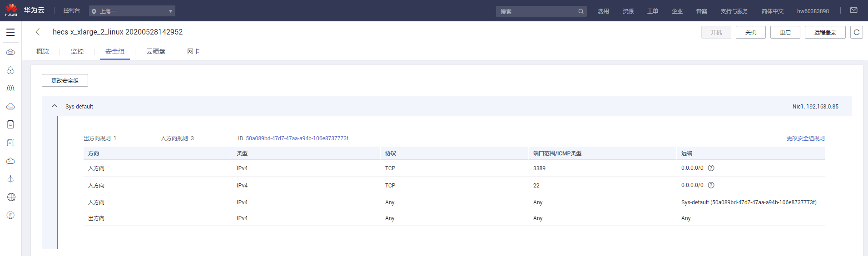Screen dimensions: 868x256
Task: Open the region selector dropdown 上海一
Action: 132,11
